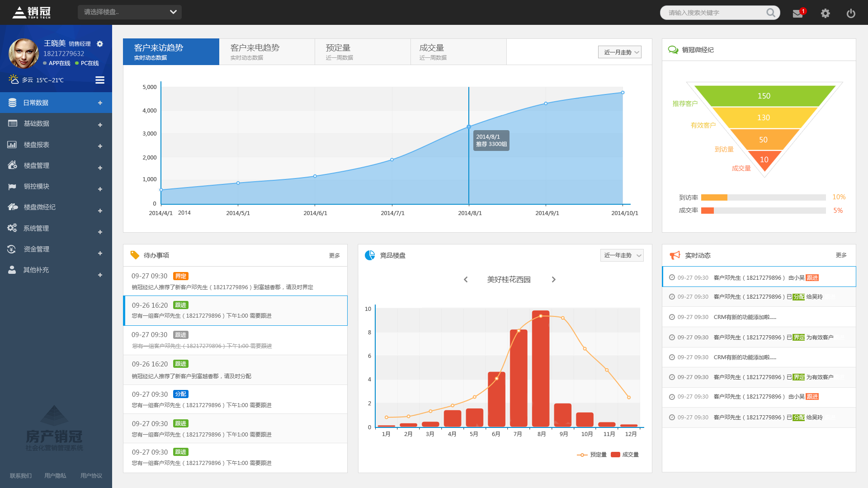This screenshot has width=868, height=488.
Task: Expand 楼盘管理 with plus sign
Action: click(100, 168)
